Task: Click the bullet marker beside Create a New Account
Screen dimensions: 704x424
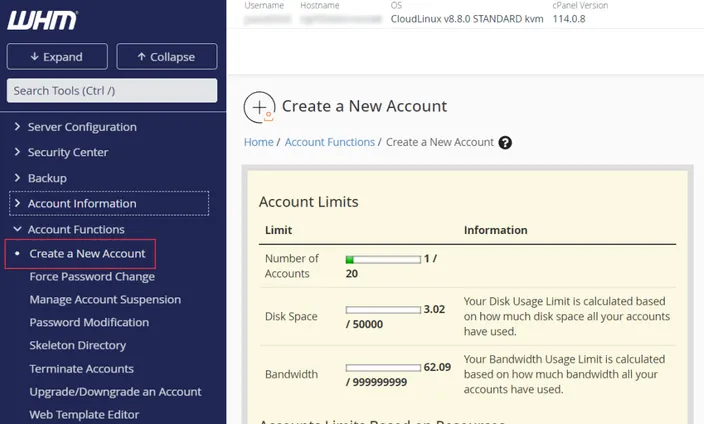Action: [x=17, y=254]
